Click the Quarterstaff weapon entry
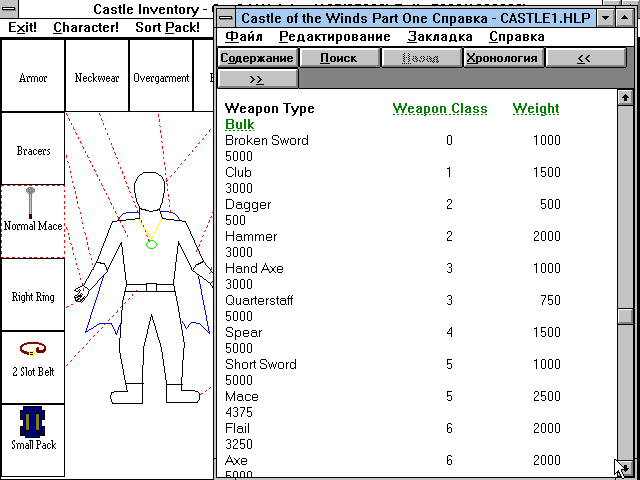 (259, 300)
